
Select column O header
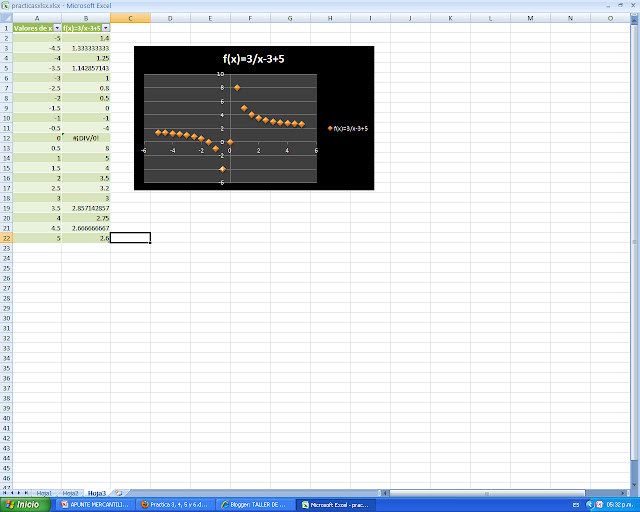(x=610, y=18)
